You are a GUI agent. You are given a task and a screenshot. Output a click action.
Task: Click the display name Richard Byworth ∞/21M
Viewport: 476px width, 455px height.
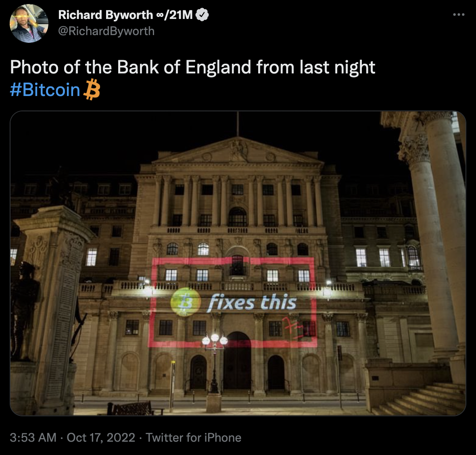click(x=125, y=15)
